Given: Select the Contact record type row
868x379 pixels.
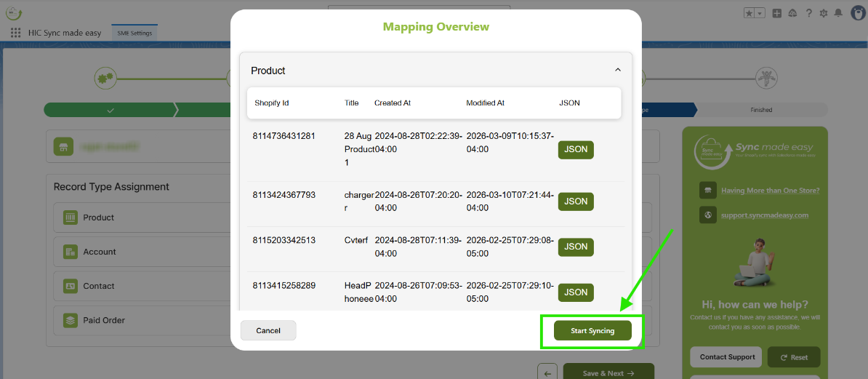Looking at the screenshot, I should (99, 286).
